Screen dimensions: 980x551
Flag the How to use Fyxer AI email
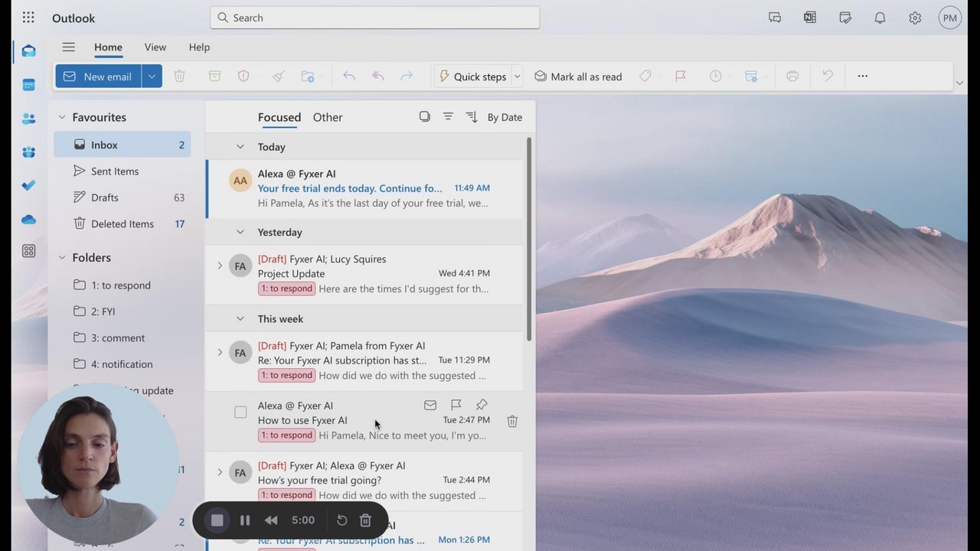coord(456,405)
